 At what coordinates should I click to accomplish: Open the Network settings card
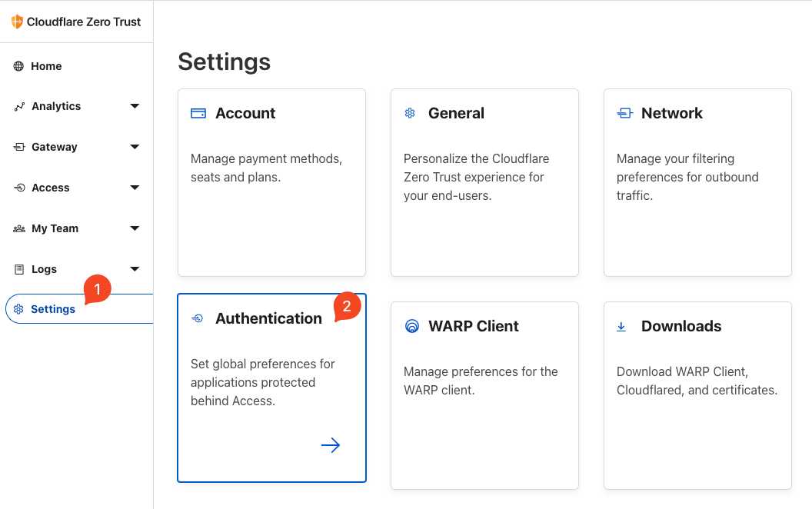tap(697, 182)
